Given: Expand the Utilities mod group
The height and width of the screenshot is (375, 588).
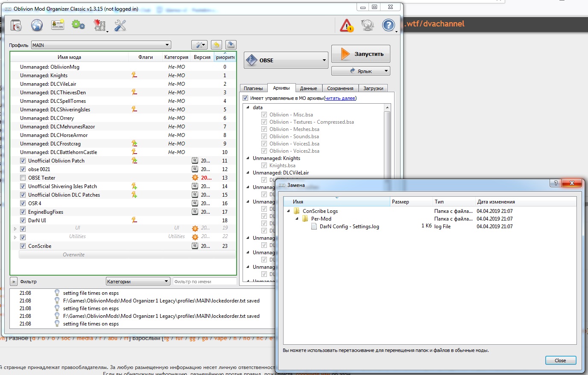Looking at the screenshot, I should coord(15,237).
